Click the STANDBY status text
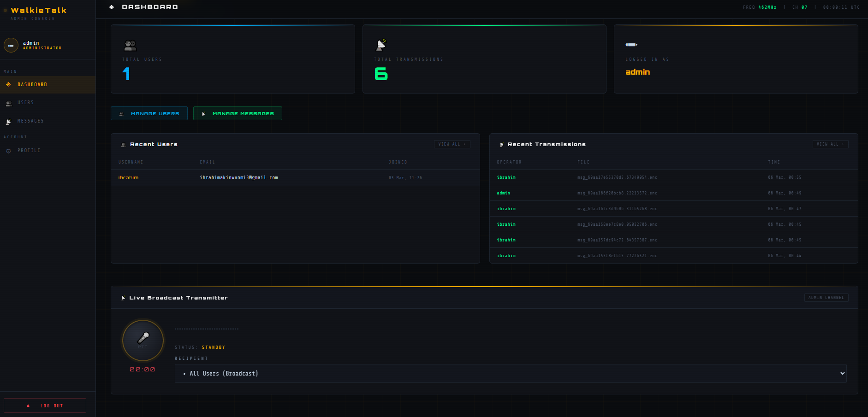The height and width of the screenshot is (417, 868). pyautogui.click(x=214, y=347)
